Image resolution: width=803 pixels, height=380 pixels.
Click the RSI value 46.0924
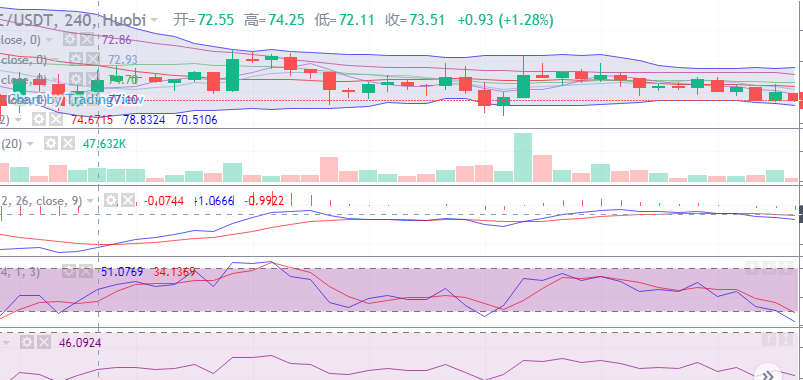pyautogui.click(x=80, y=342)
